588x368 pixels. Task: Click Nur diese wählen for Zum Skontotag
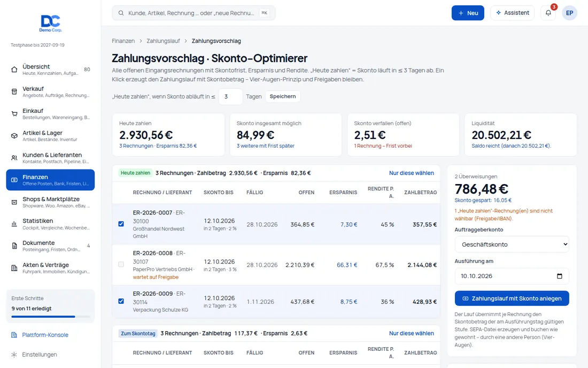(x=412, y=333)
